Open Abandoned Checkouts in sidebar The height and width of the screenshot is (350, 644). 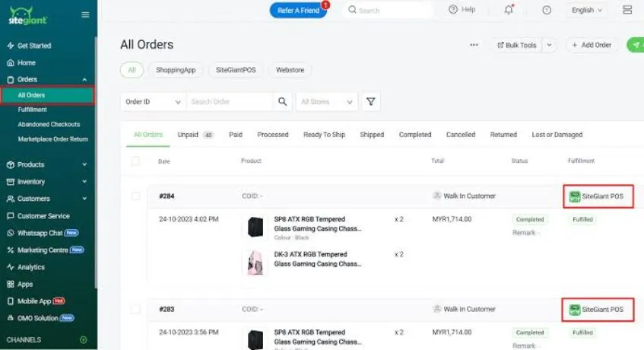tap(49, 125)
